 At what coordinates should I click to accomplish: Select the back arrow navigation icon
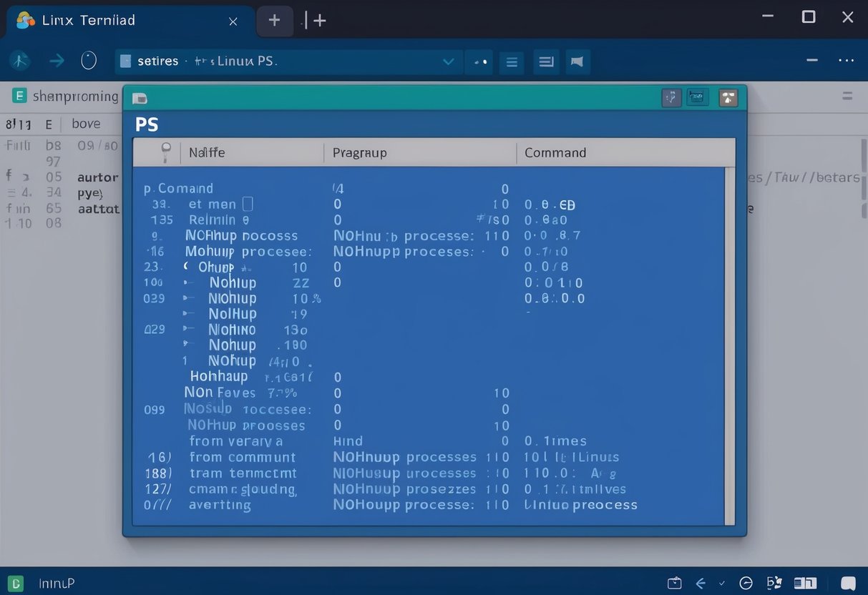(x=57, y=61)
